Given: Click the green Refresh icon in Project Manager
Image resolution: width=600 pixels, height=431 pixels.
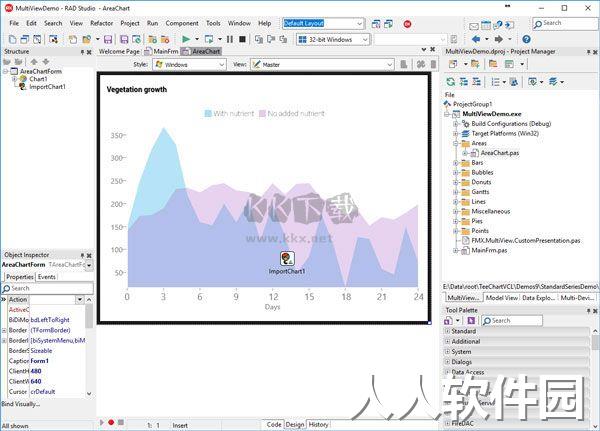Looking at the screenshot, I should click(x=451, y=82).
